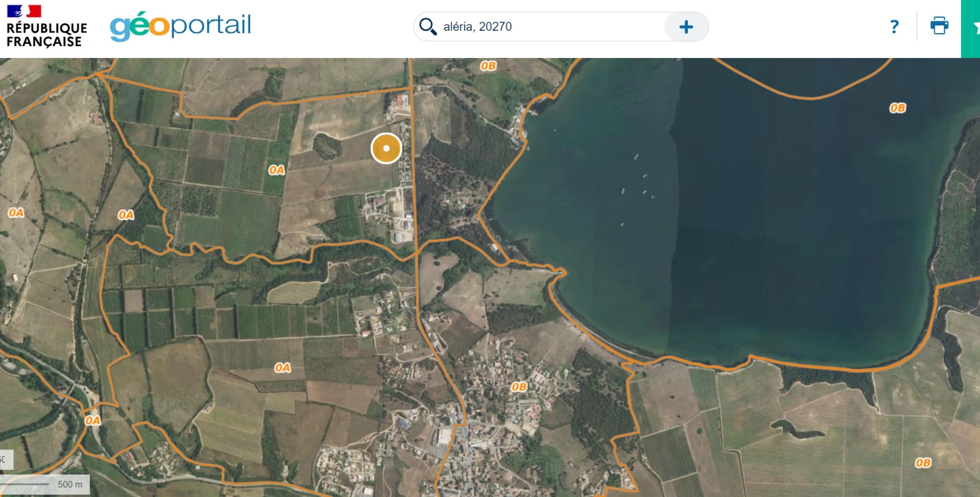Click the printer icon to print the map

[x=939, y=26]
